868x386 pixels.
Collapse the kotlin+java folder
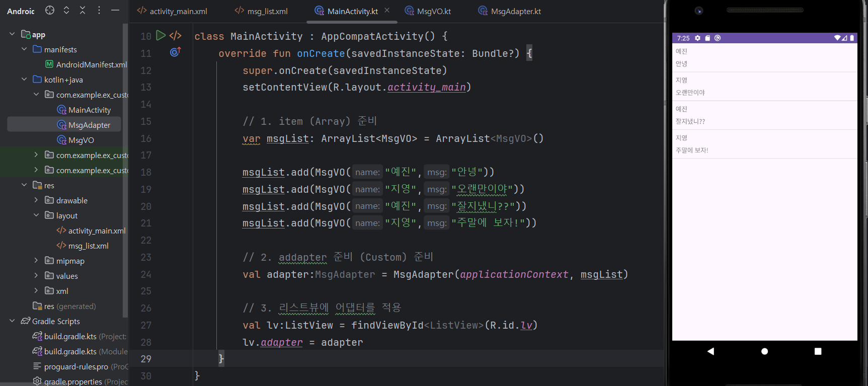point(24,79)
